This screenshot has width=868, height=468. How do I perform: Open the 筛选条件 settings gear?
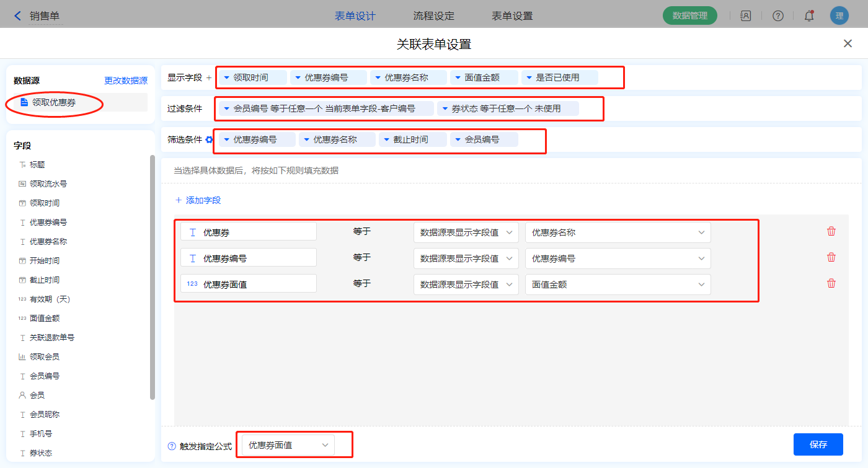[x=210, y=140]
